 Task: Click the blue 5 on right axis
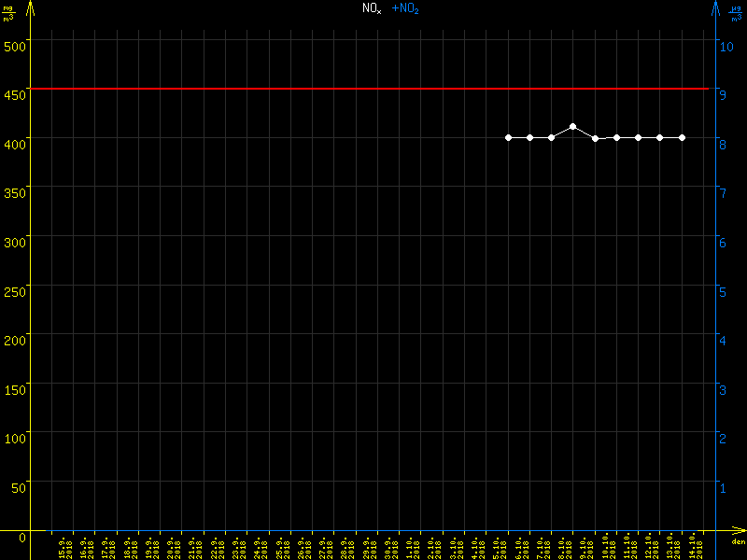(721, 290)
